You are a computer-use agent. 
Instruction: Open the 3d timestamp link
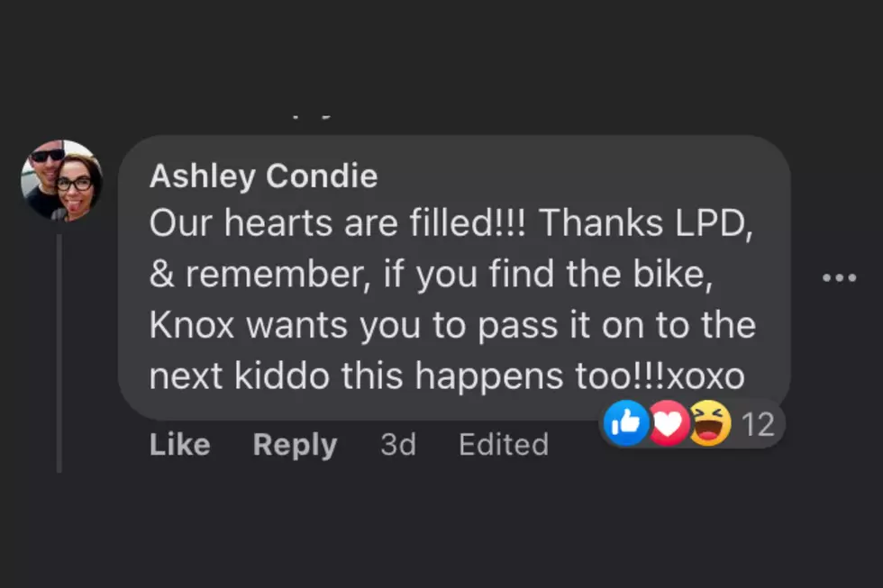point(398,445)
